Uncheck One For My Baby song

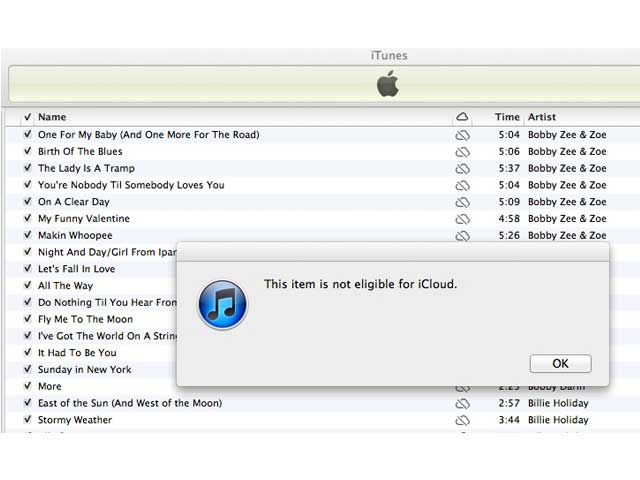click(x=27, y=134)
